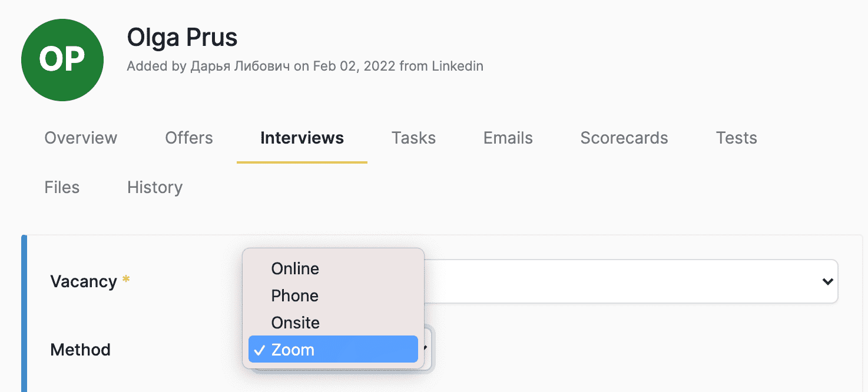Select Onsite in the dropdown list
This screenshot has width=868, height=392.
(296, 323)
